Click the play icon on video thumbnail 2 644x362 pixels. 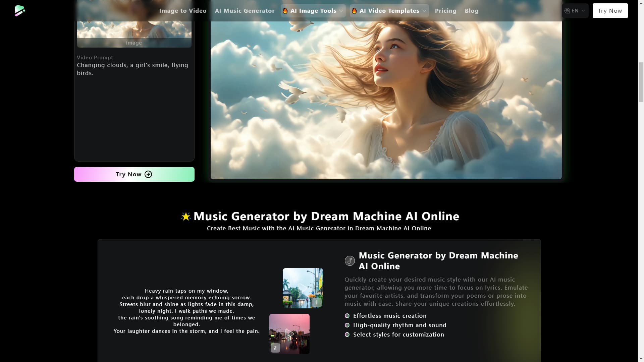pyautogui.click(x=289, y=334)
